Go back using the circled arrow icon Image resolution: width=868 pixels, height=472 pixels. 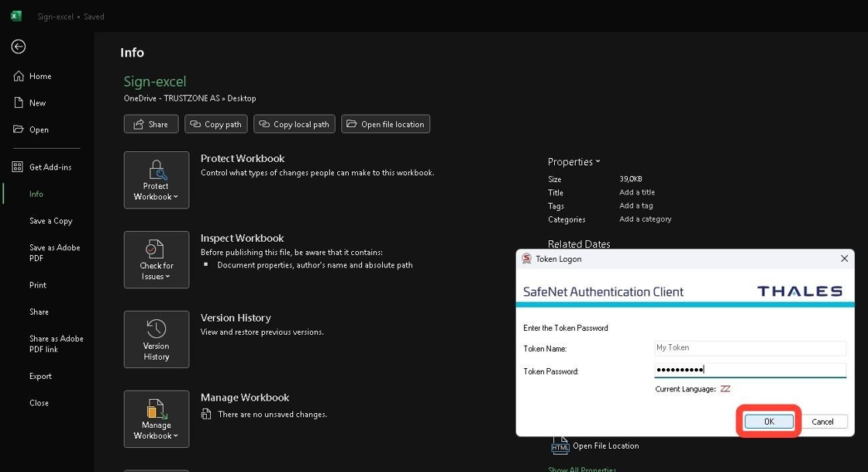pyautogui.click(x=19, y=47)
